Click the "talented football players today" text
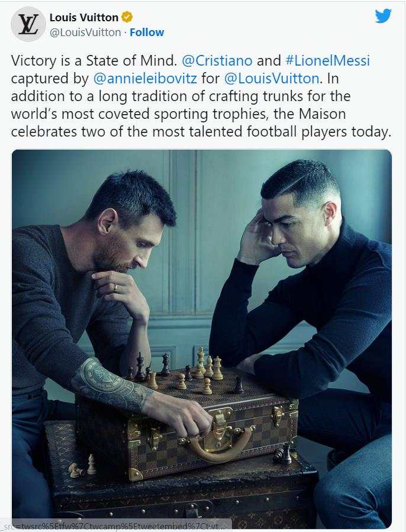Image resolution: width=406 pixels, height=532 pixels. click(x=295, y=132)
